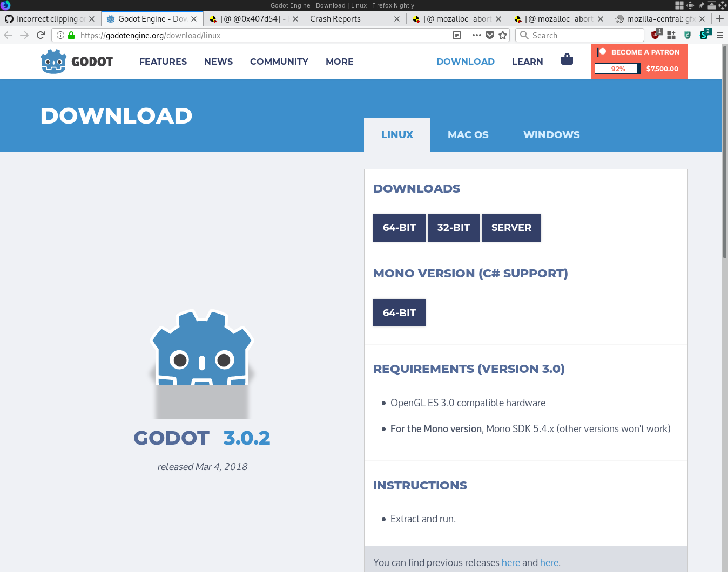728x572 pixels.
Task: Open the NEWS menu item
Action: coord(219,62)
